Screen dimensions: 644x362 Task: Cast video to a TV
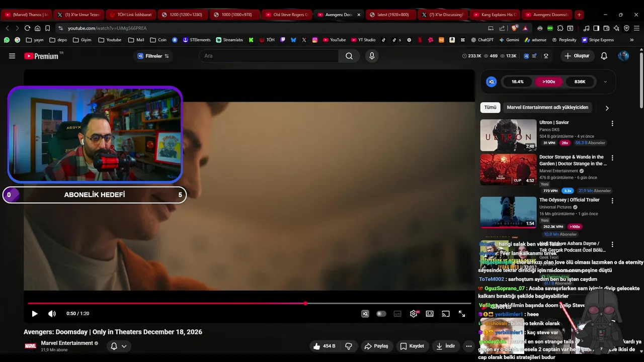click(446, 314)
